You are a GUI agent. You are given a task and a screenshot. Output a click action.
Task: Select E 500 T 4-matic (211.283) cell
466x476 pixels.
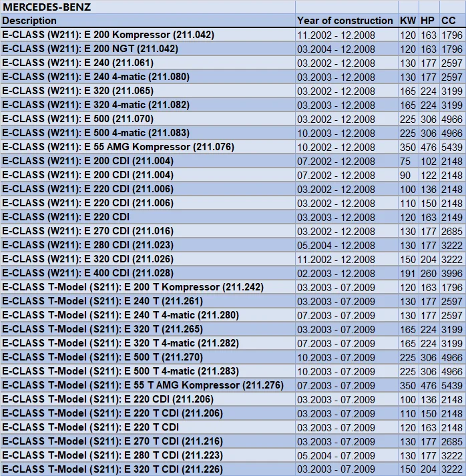[x=148, y=371]
